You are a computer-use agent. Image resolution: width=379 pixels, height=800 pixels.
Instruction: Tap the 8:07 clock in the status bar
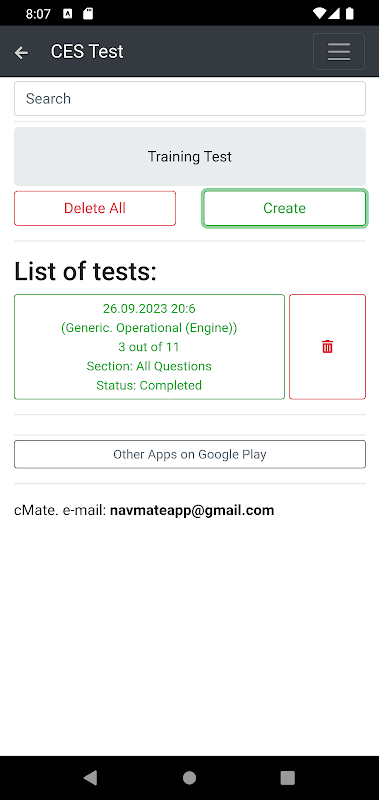point(38,14)
